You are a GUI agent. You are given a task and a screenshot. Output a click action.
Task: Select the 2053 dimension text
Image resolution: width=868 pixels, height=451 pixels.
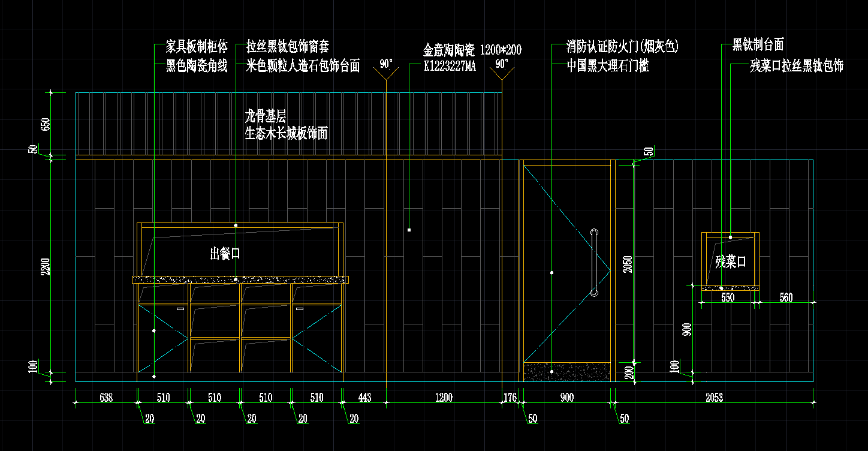pyautogui.click(x=714, y=398)
